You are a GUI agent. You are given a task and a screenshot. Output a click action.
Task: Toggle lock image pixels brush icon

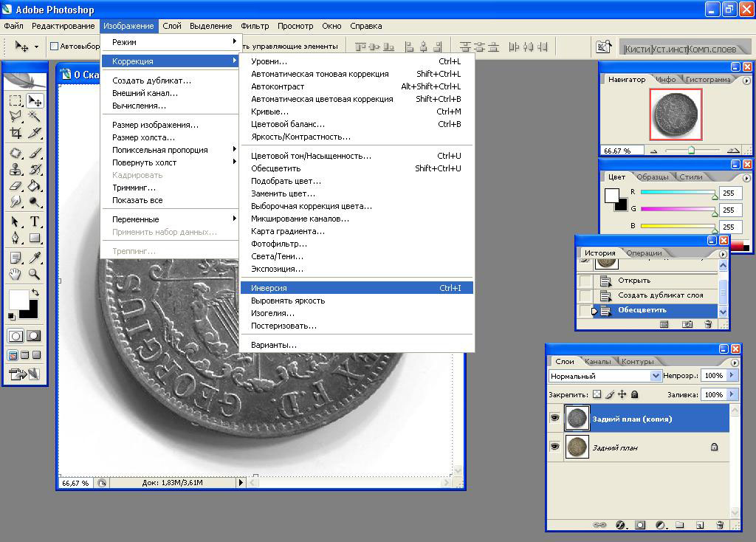(x=610, y=394)
